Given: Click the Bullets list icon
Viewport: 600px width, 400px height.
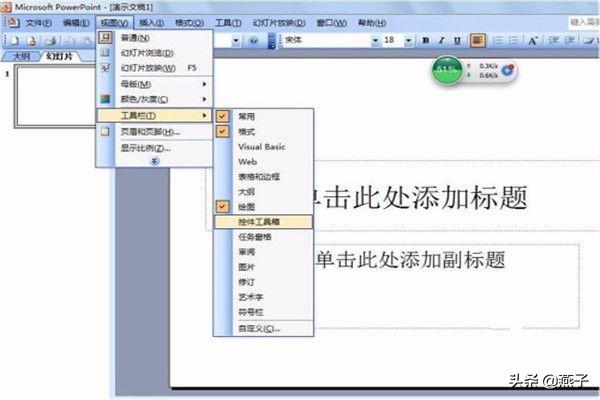Looking at the screenshot, I should click(513, 40).
